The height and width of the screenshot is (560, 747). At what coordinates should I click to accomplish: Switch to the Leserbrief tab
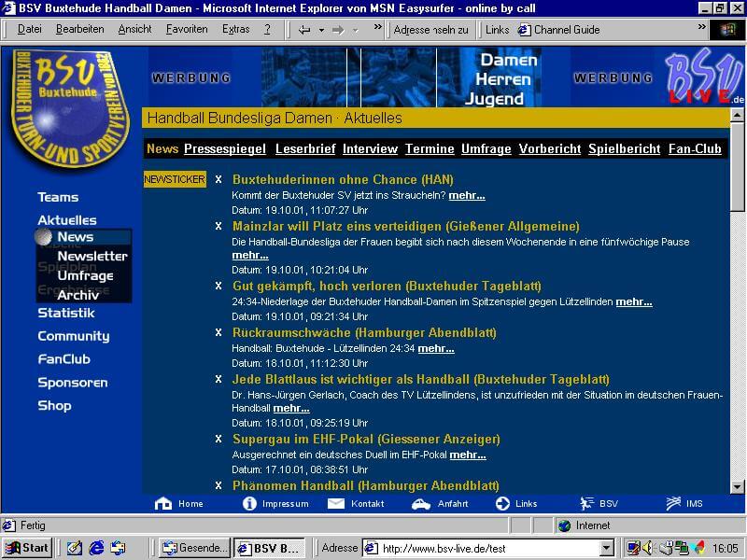[x=305, y=149]
